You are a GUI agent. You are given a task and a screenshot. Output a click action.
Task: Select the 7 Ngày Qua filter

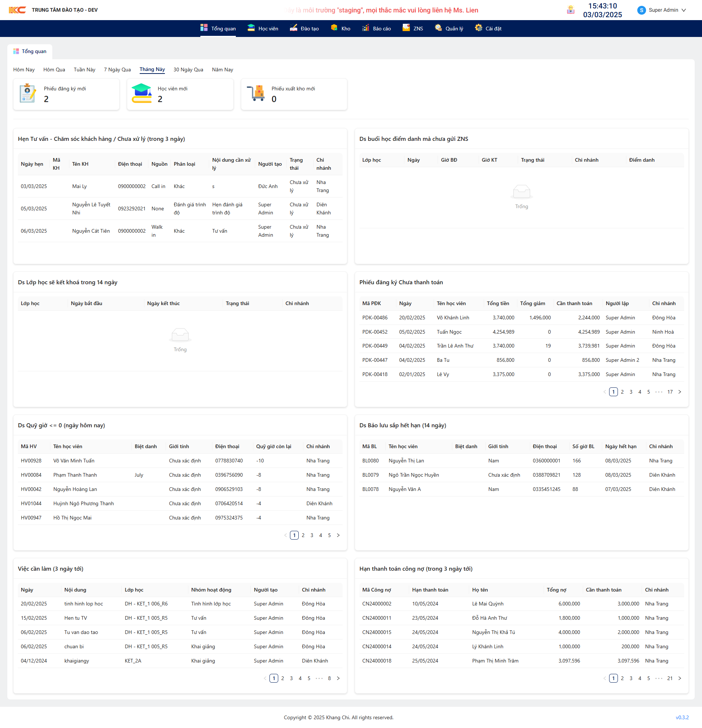pyautogui.click(x=117, y=70)
